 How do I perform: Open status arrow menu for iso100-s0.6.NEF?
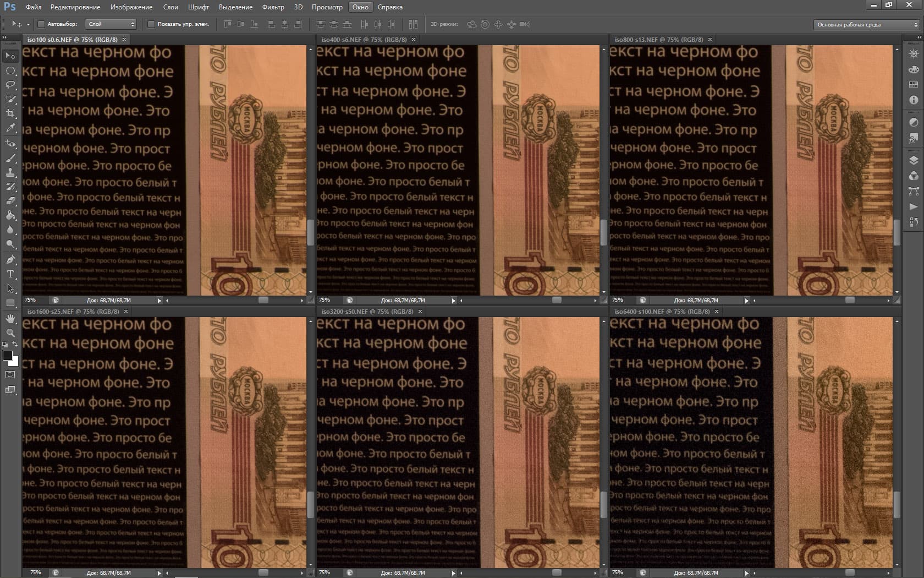(x=159, y=301)
